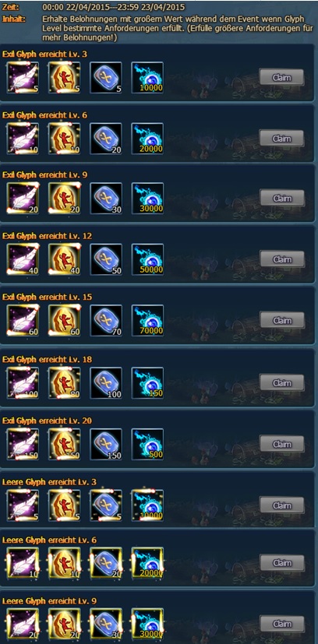This screenshot has width=318, height=644.
Task: Claim reward for Exil Glyph Lv. 20
Action: point(282,444)
